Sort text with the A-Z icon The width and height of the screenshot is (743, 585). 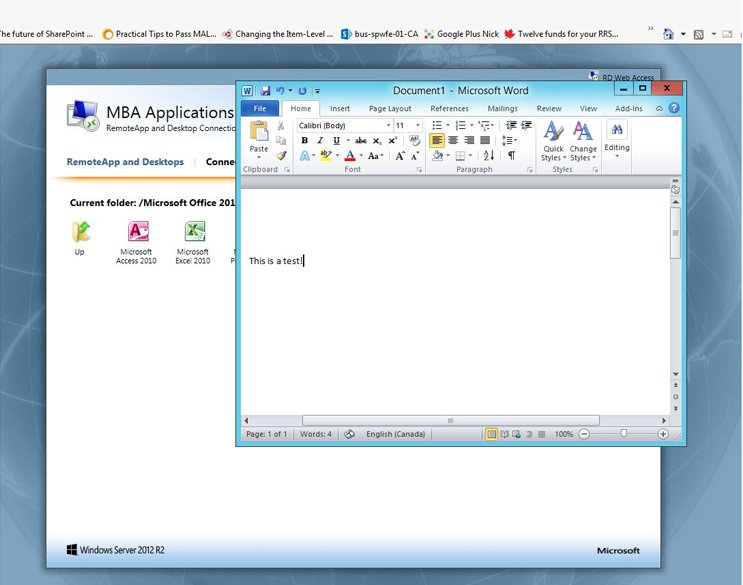coord(489,155)
